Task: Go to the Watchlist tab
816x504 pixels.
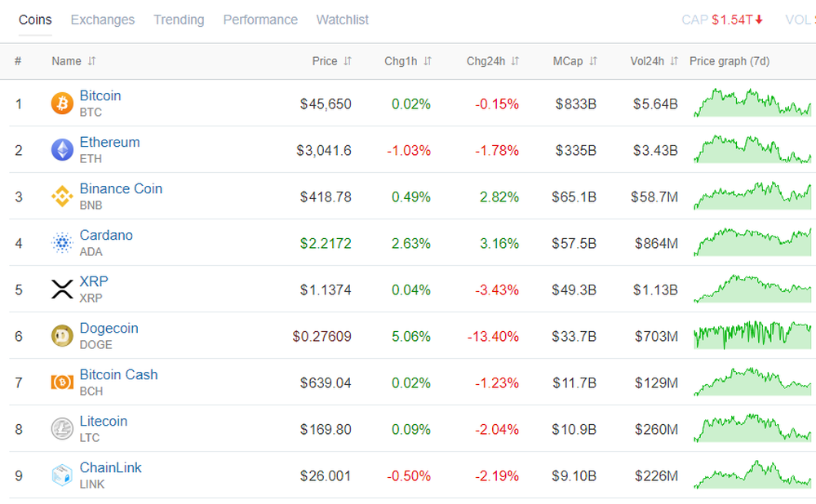Action: [343, 20]
